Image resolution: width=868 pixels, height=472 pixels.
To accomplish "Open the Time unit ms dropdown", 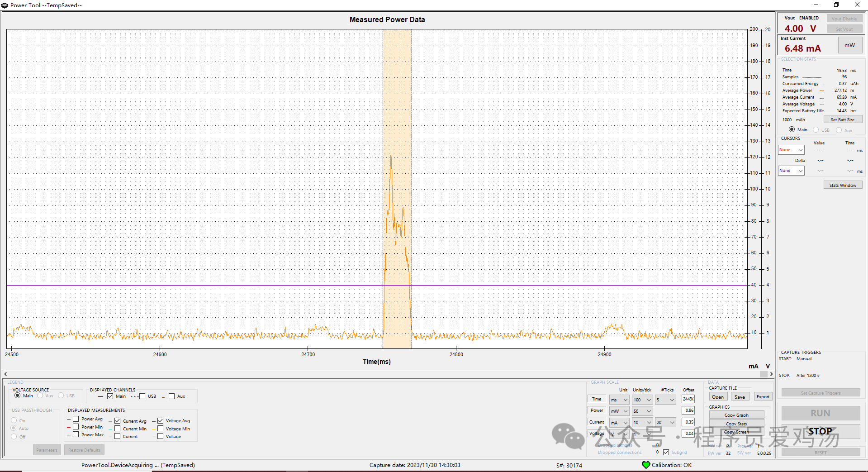I will pos(619,400).
